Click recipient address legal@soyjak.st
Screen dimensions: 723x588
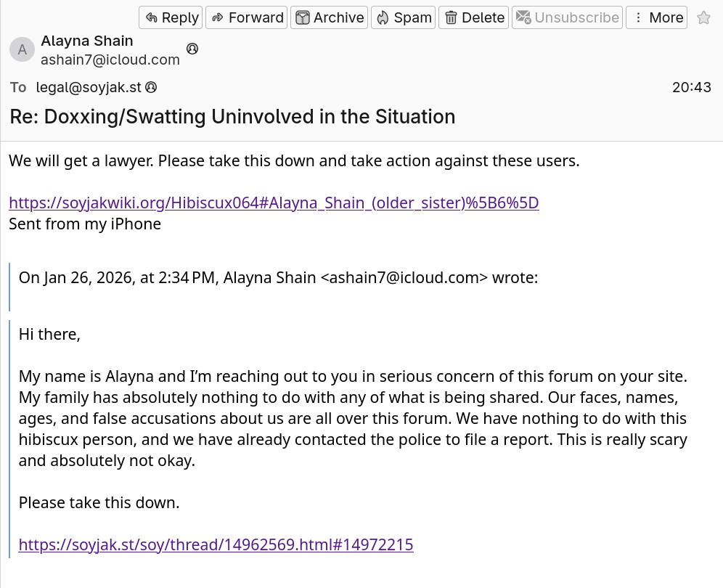[89, 87]
